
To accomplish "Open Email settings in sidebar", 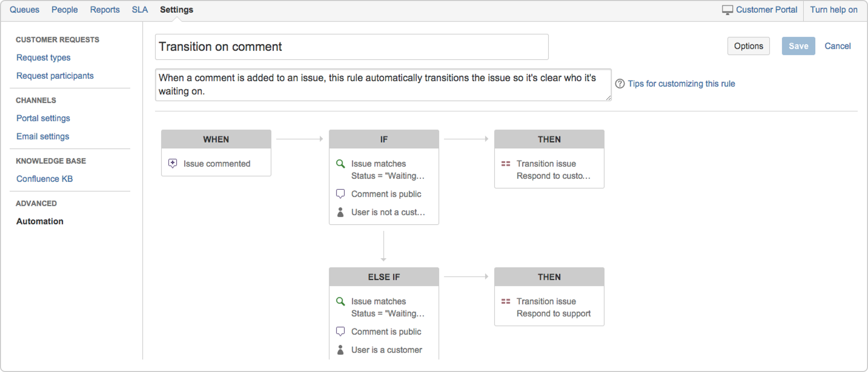I will click(x=43, y=136).
